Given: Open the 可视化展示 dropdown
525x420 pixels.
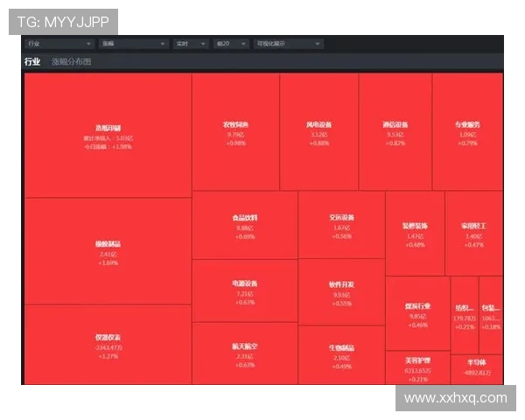Looking at the screenshot, I should tap(288, 43).
